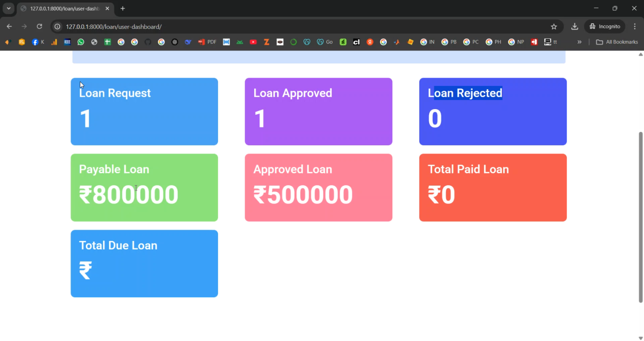The image size is (644, 341).
Task: Open the Chrome three-dot menu
Action: [635, 27]
